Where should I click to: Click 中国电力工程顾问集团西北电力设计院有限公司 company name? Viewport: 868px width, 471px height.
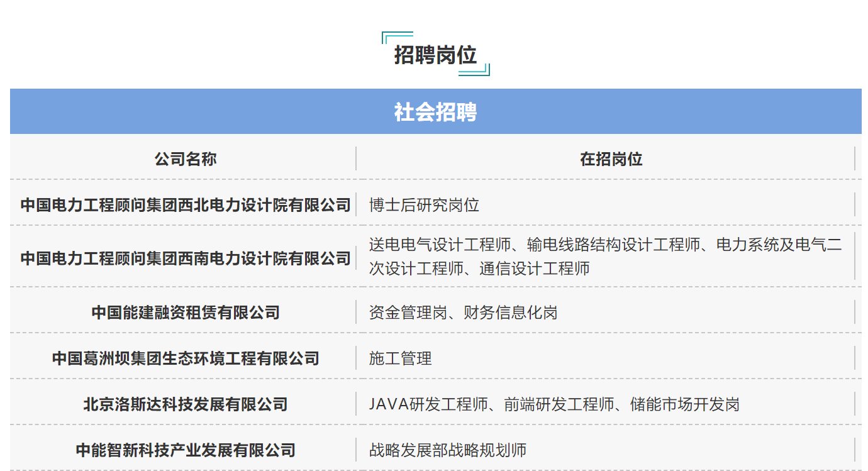pos(186,204)
